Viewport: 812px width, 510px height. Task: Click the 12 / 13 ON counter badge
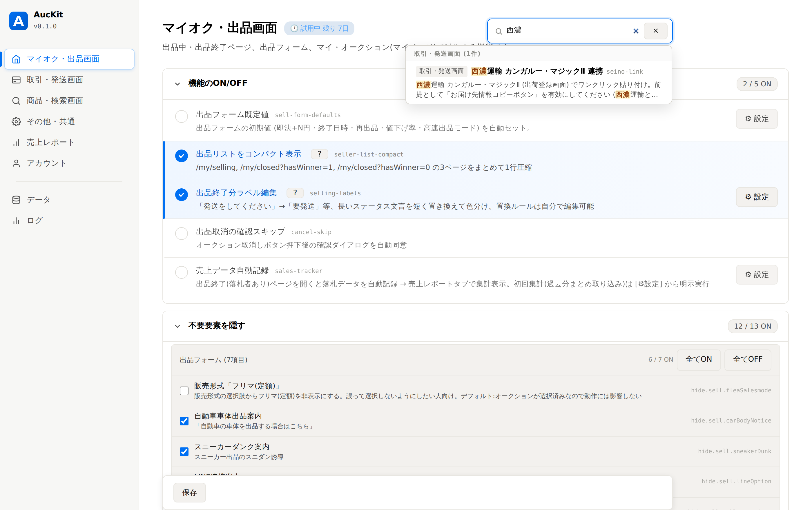click(752, 326)
